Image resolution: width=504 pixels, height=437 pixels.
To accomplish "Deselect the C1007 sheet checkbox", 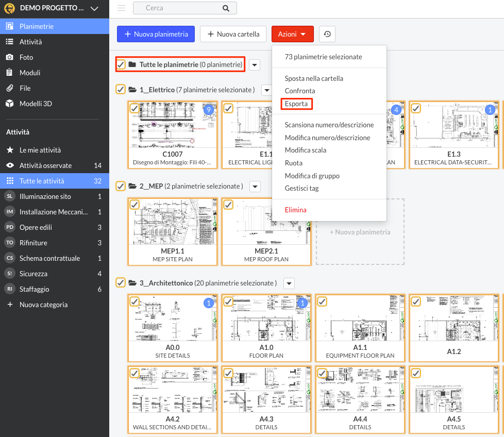I will (x=134, y=108).
